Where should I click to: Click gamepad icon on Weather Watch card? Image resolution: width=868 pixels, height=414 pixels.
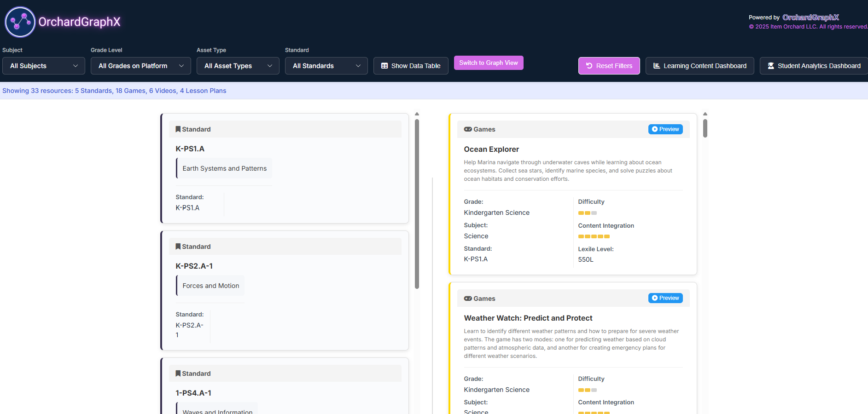pyautogui.click(x=468, y=299)
